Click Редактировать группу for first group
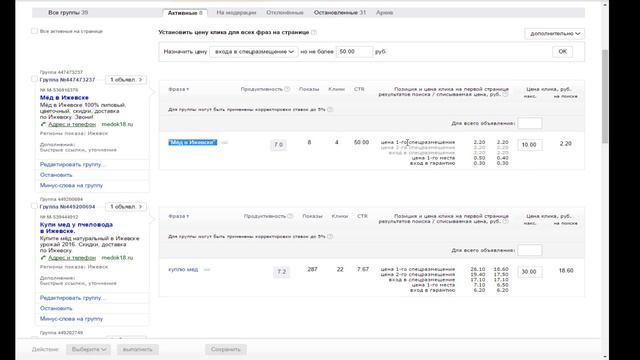This screenshot has height=360, width=640. click(x=72, y=164)
